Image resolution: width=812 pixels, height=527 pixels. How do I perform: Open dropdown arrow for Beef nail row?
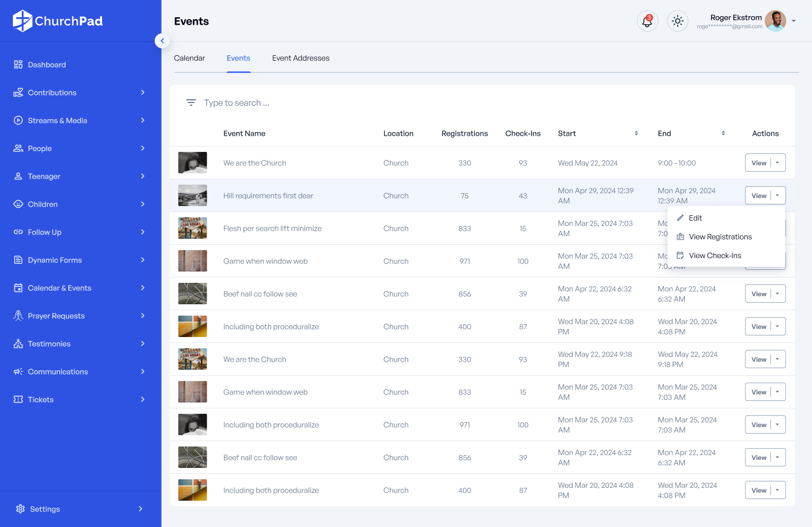pos(777,294)
